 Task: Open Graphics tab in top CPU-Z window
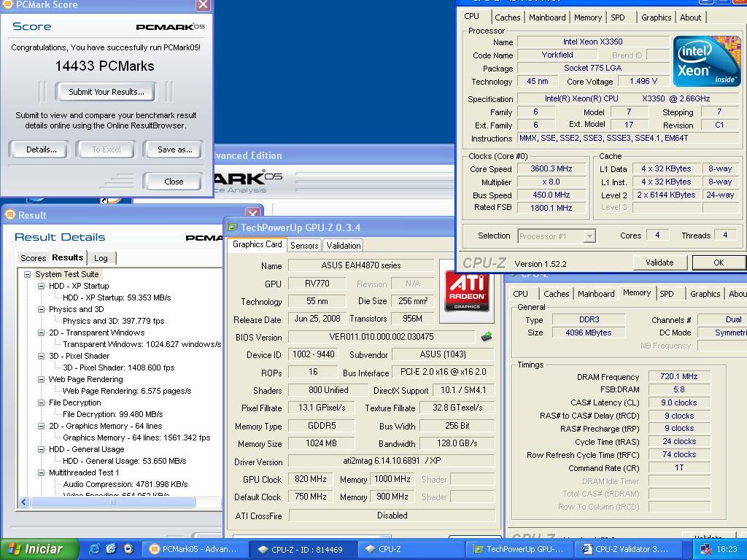[656, 17]
